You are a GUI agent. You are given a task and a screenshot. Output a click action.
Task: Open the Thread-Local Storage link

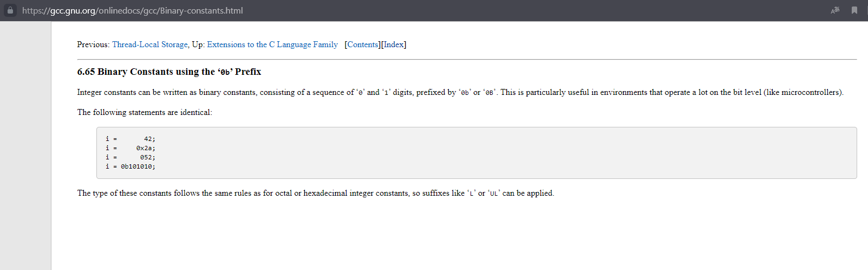(x=150, y=44)
